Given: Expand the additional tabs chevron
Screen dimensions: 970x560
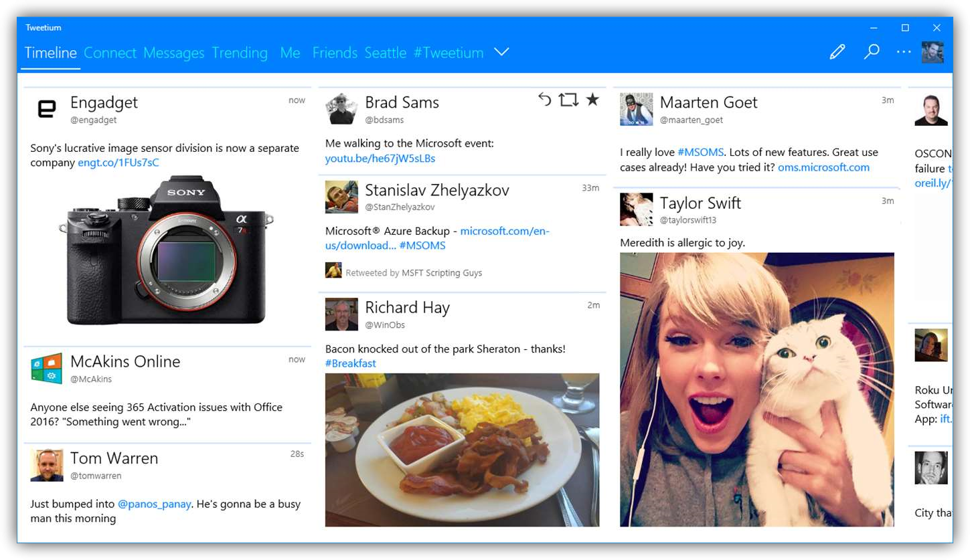Looking at the screenshot, I should coord(501,52).
